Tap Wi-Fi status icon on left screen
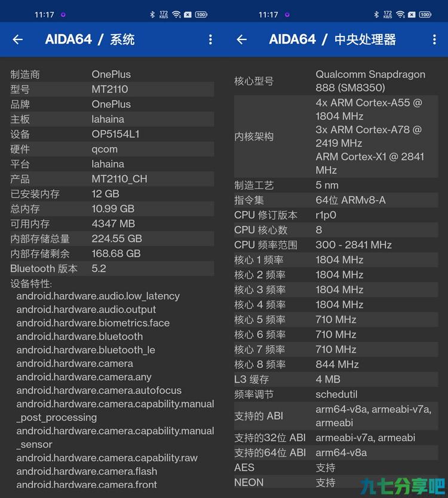Viewport: 448px width, 498px height. (176, 14)
